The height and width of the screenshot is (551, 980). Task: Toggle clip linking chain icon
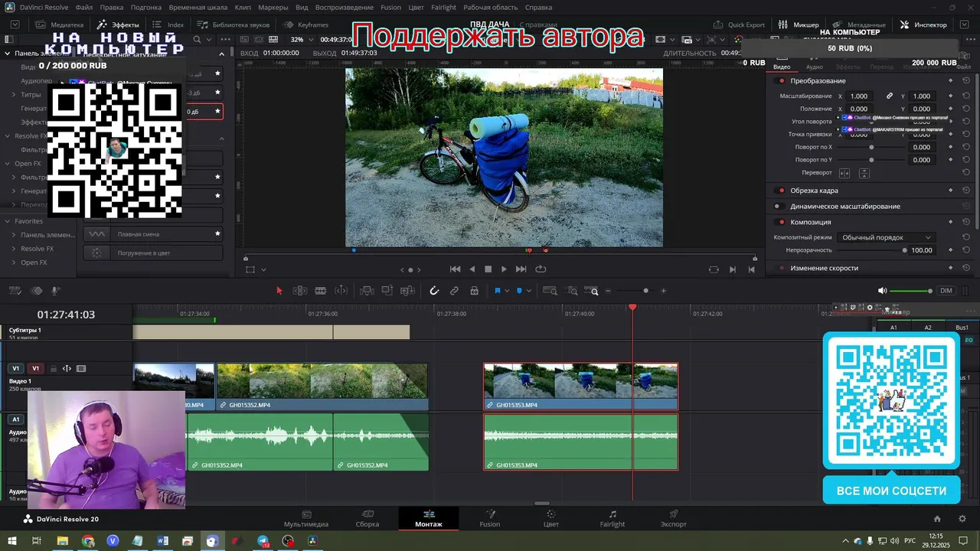coord(454,291)
